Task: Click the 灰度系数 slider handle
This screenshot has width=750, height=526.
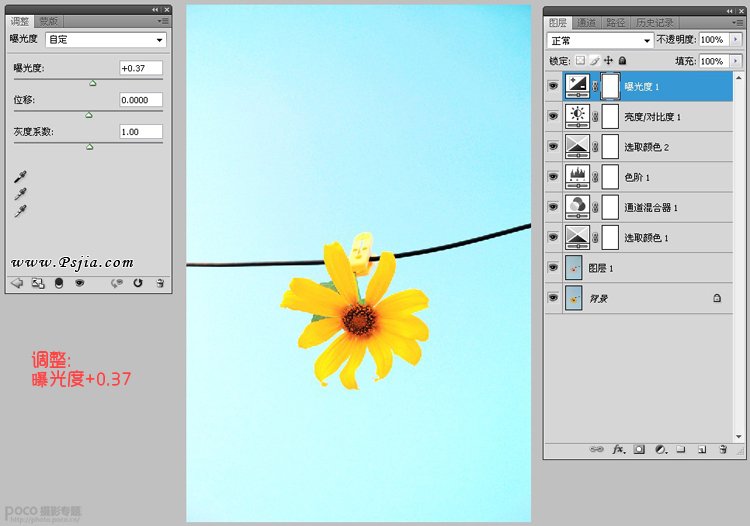Action: (89, 147)
